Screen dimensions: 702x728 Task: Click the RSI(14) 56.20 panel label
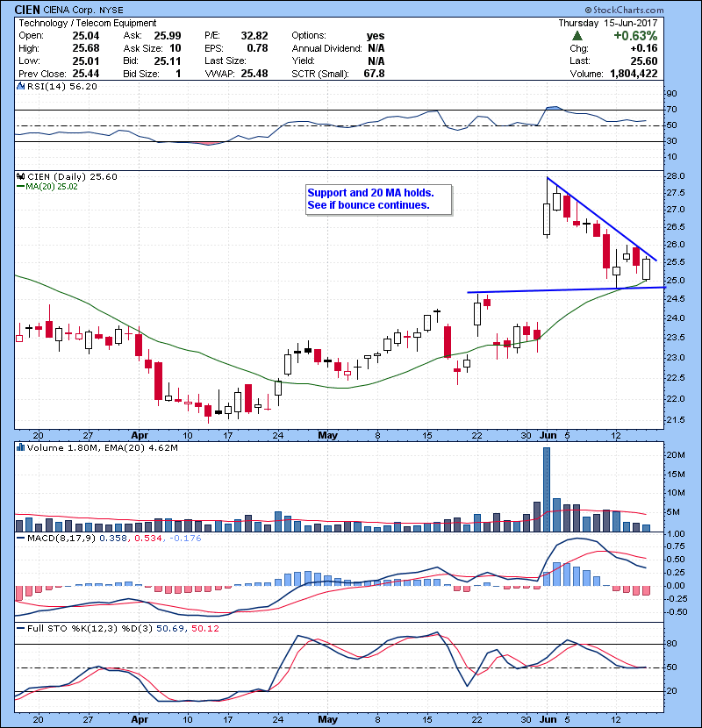[x=61, y=86]
